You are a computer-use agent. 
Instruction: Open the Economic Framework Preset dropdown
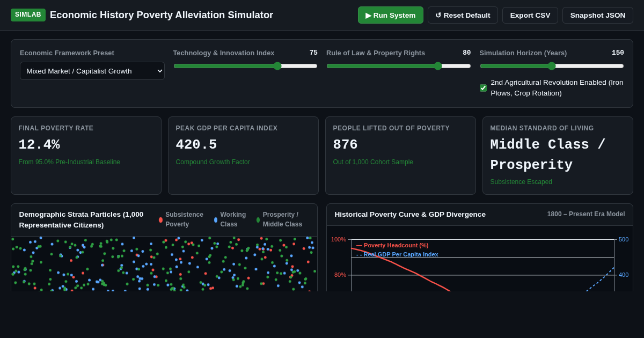[92, 71]
